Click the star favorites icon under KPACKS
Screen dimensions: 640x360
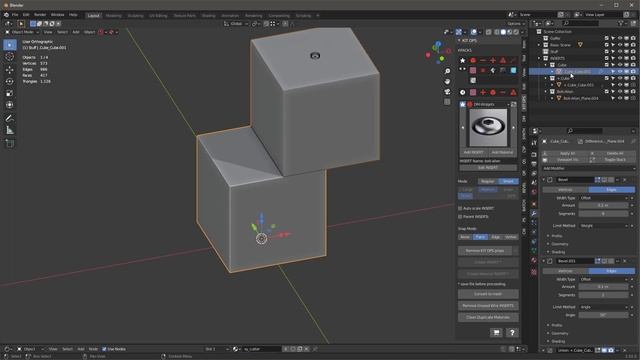pos(462,60)
